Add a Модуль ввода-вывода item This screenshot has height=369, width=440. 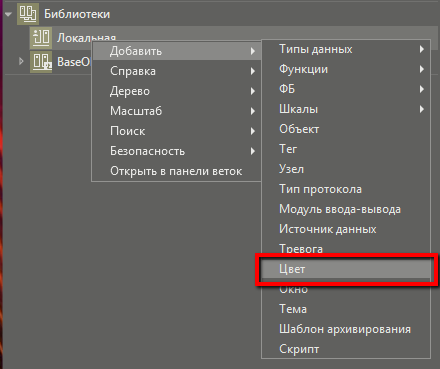click(346, 209)
